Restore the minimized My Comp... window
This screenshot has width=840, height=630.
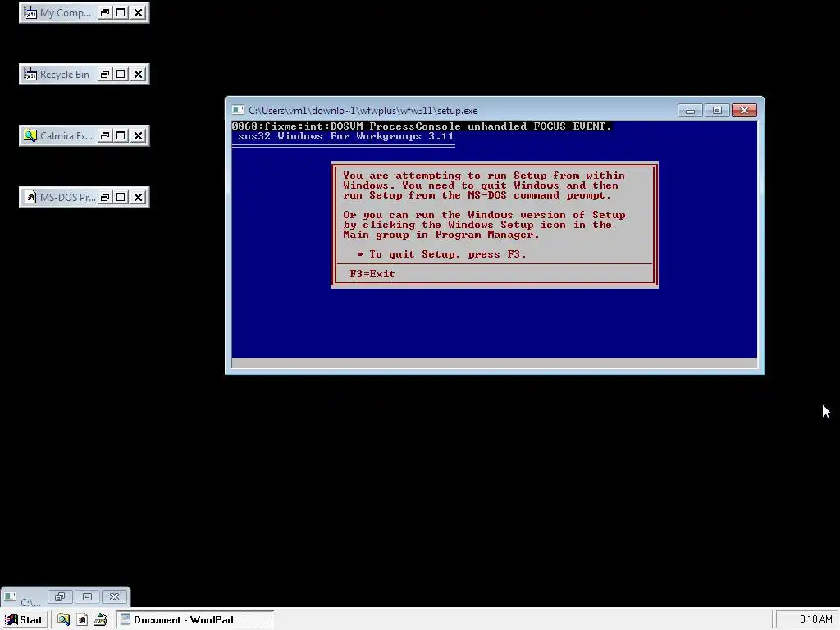click(x=105, y=13)
